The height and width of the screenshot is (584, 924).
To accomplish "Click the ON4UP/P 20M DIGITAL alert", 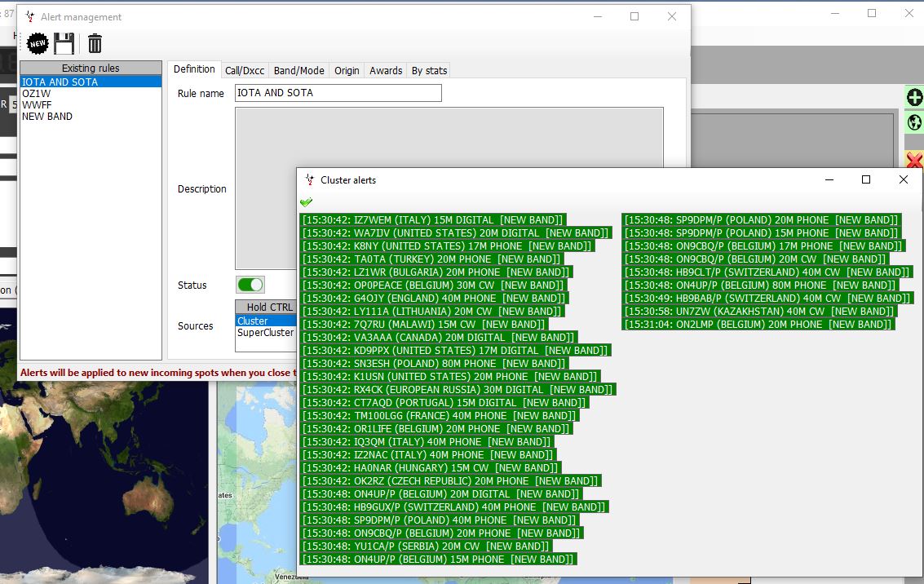I will (441, 493).
